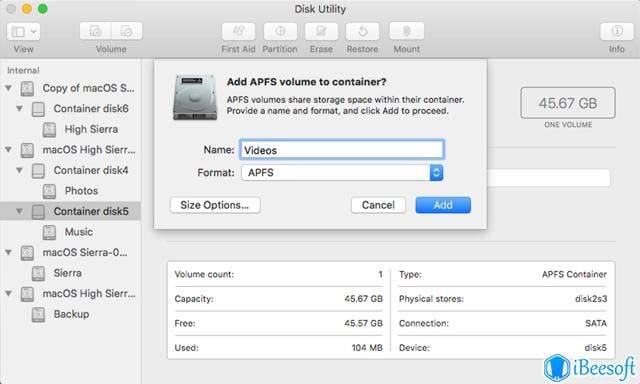Image resolution: width=640 pixels, height=384 pixels.
Task: Collapse the macOS Sierra-0... disk
Action: coord(8,253)
